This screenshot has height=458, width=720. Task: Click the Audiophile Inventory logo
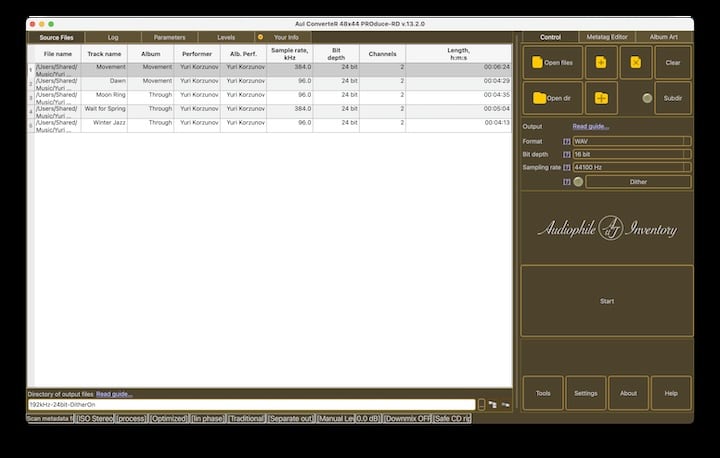coord(607,228)
